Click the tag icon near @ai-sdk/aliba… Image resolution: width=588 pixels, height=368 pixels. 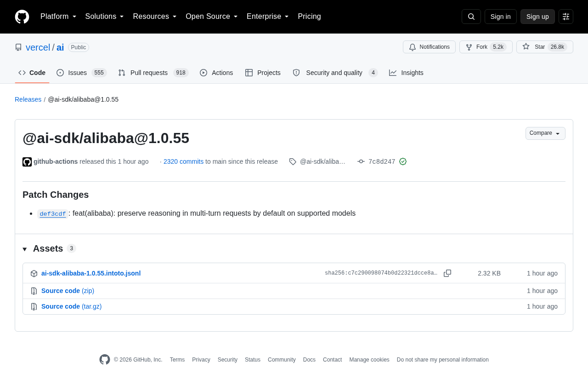293,161
